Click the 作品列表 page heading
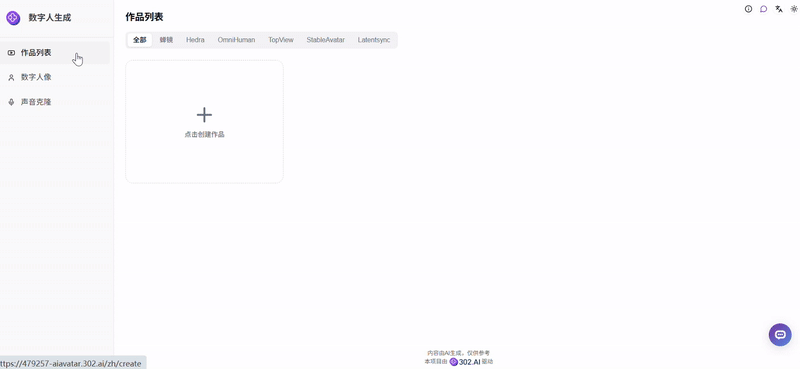The image size is (800, 369). coord(144,17)
